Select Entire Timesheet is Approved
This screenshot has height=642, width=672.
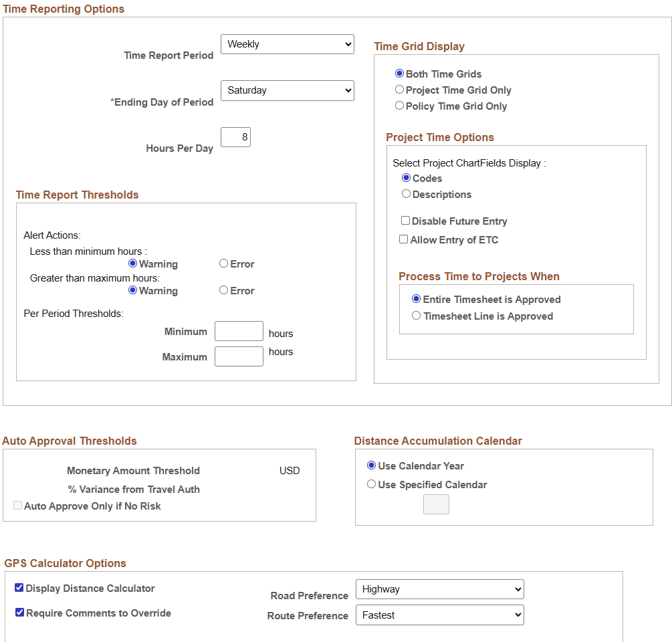click(416, 299)
